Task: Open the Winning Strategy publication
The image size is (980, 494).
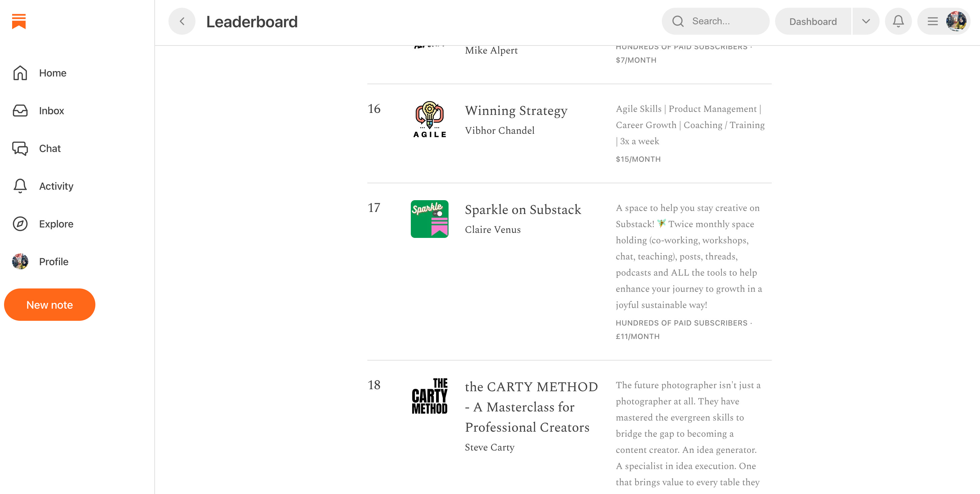Action: click(516, 111)
